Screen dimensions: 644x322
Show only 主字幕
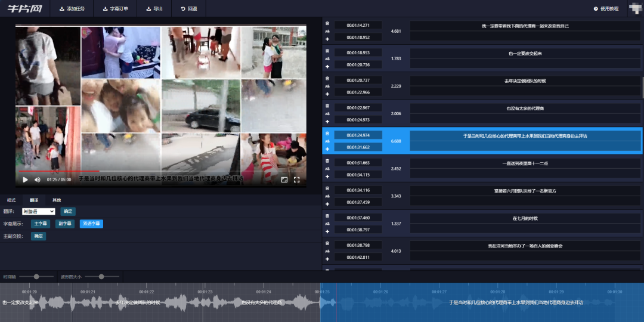tap(41, 224)
